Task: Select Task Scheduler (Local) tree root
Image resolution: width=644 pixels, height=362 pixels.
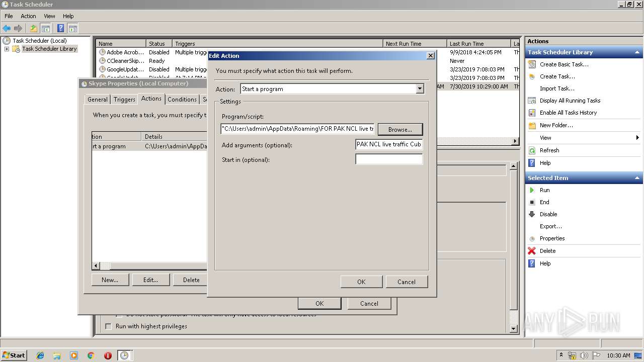Action: (39, 41)
